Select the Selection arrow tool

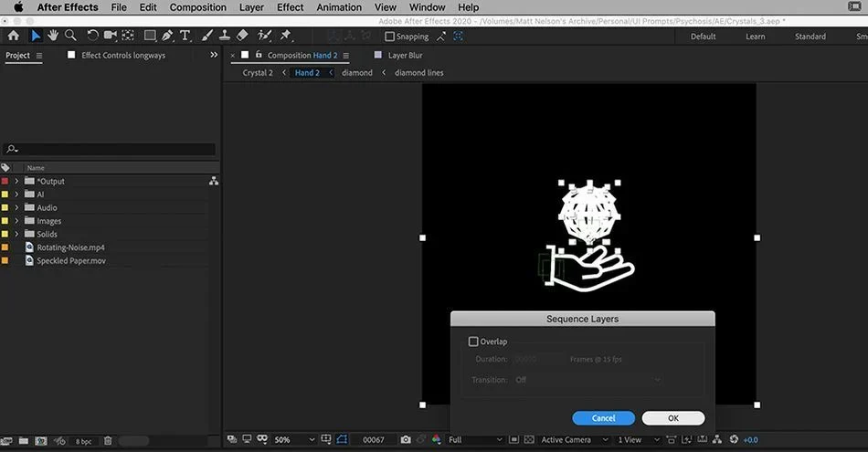(x=36, y=36)
